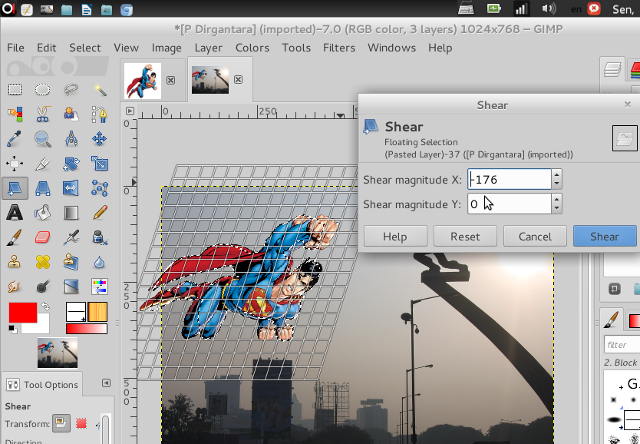Increase Shear magnitude X with up arrow
The image size is (640, 444).
[x=557, y=174]
